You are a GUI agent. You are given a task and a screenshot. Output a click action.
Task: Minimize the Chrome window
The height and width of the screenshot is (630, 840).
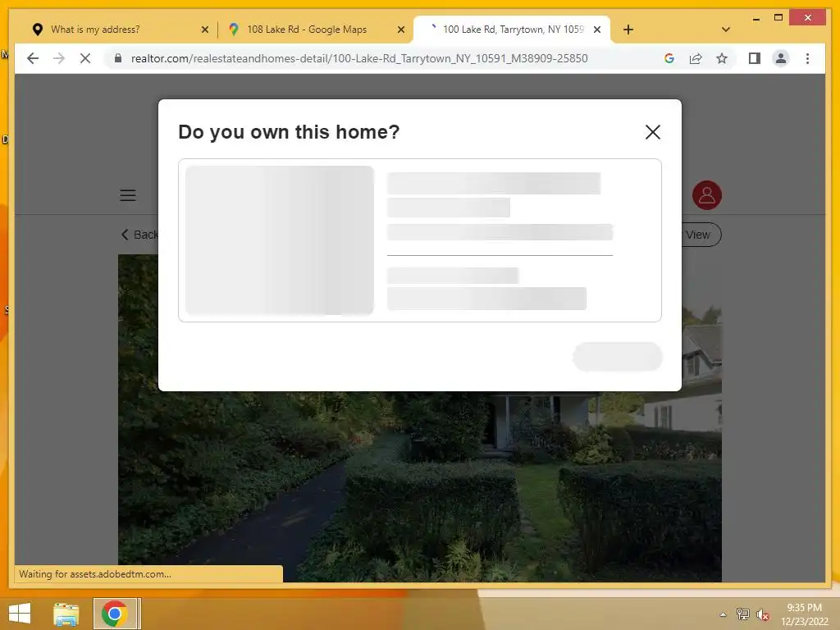click(x=756, y=19)
